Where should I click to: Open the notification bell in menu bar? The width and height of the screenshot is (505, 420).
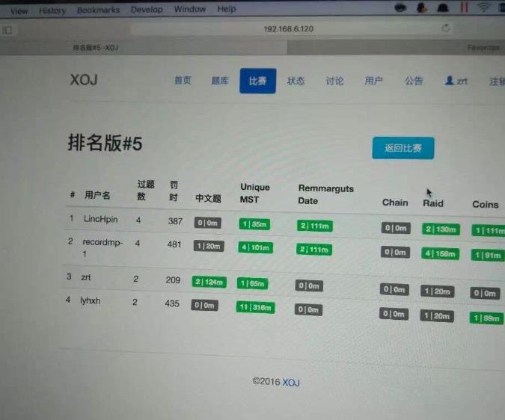pyautogui.click(x=442, y=8)
